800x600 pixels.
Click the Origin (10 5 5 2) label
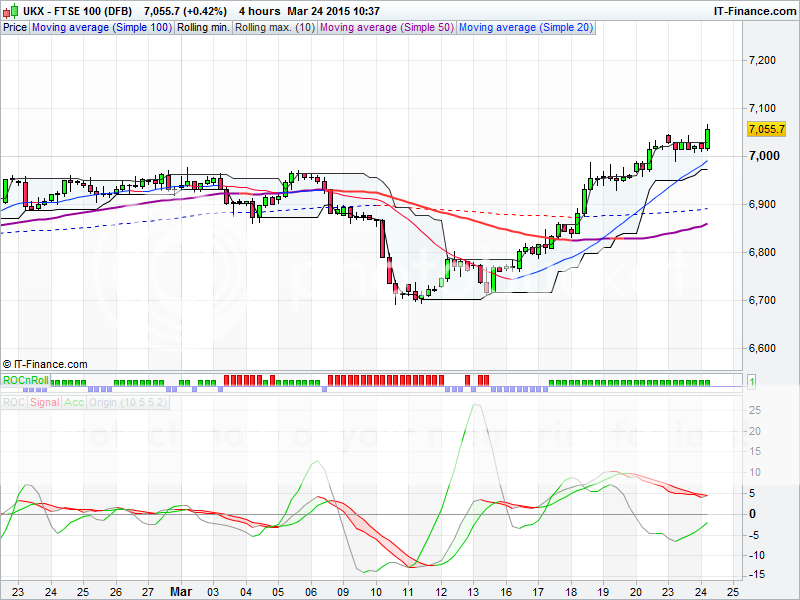(128, 402)
